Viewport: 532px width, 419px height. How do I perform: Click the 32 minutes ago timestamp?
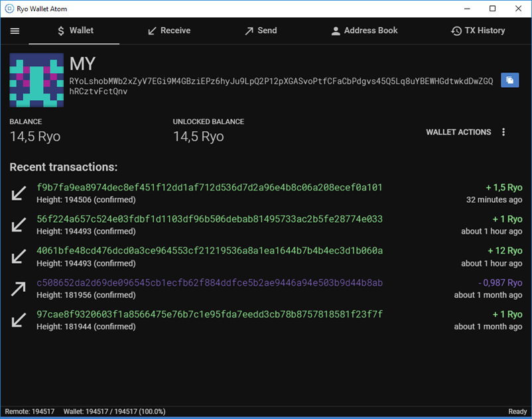click(494, 200)
